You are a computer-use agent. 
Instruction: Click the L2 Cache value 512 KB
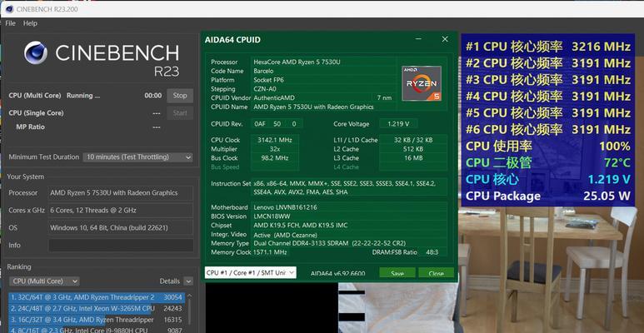coord(413,149)
